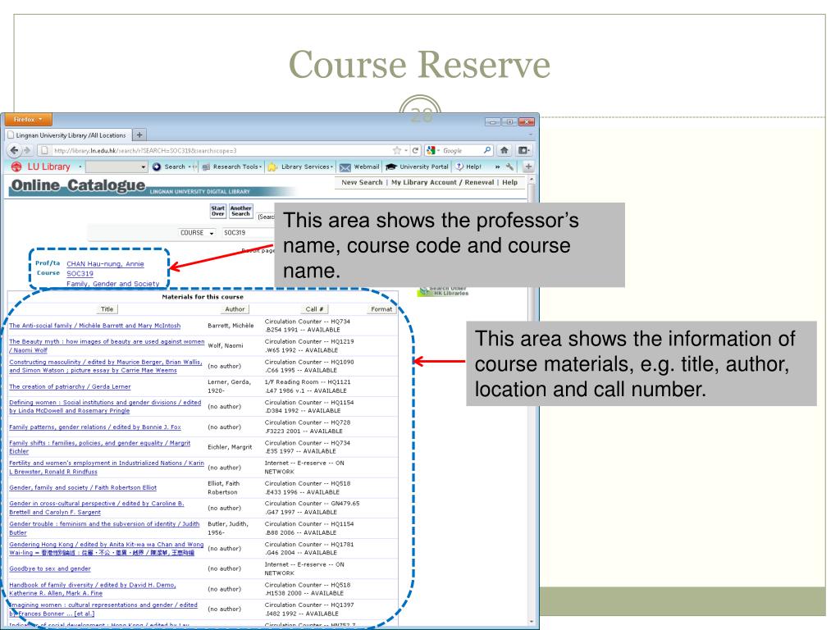Open the Library Services toolbar menu

(300, 167)
